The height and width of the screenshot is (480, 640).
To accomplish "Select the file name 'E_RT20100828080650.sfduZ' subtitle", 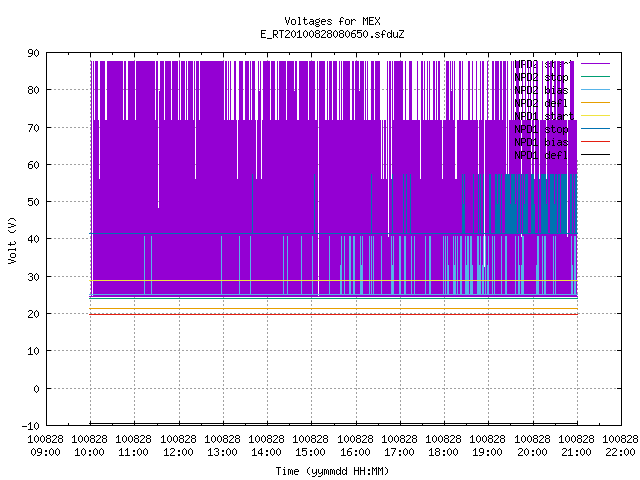I will tap(332, 34).
